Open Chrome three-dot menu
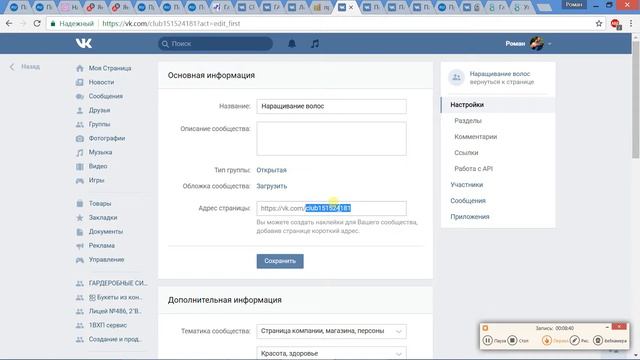This screenshot has height=360, width=640. pyautogui.click(x=631, y=24)
